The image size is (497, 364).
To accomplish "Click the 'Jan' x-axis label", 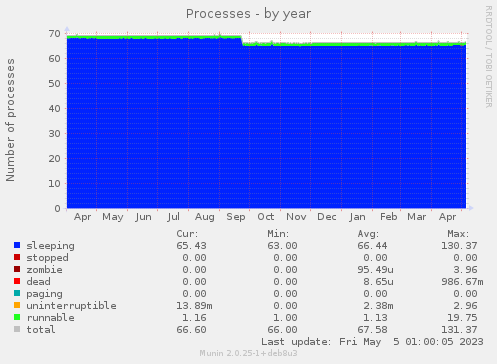I will 357,217.
